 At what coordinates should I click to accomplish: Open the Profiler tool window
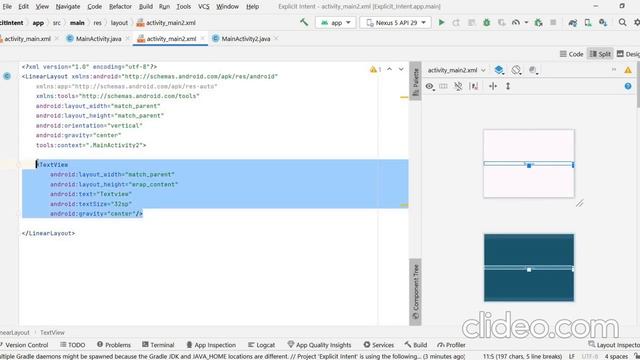[451, 345]
